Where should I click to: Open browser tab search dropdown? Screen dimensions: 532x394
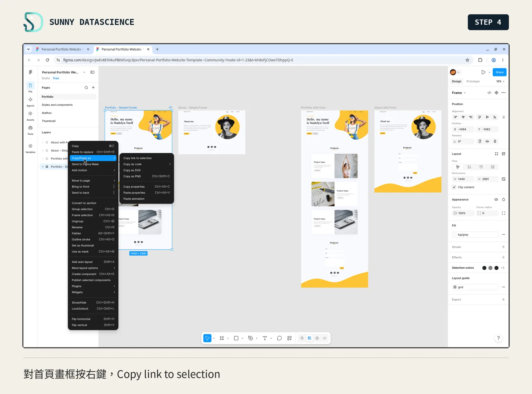point(29,49)
